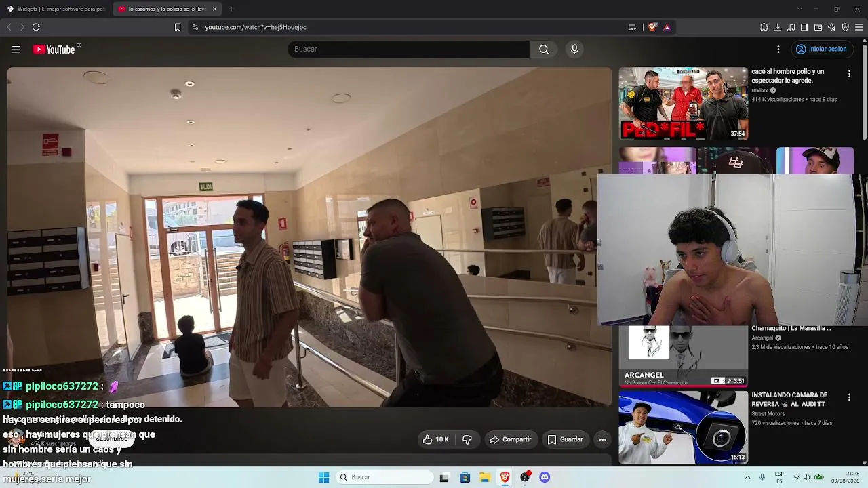Click the Windows taskbar search box
This screenshot has width=868, height=488.
[x=384, y=477]
